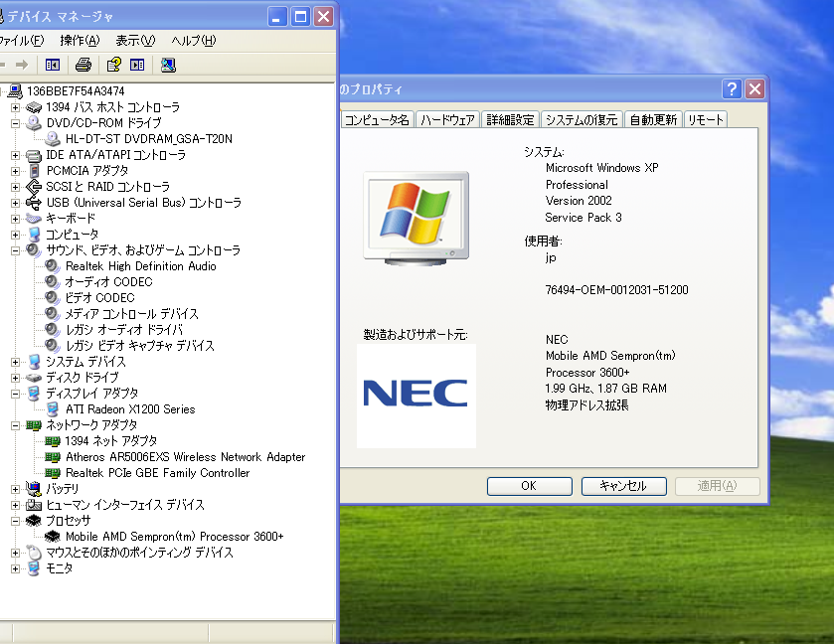Collapse the プロセッサ node

pyautogui.click(x=16, y=521)
